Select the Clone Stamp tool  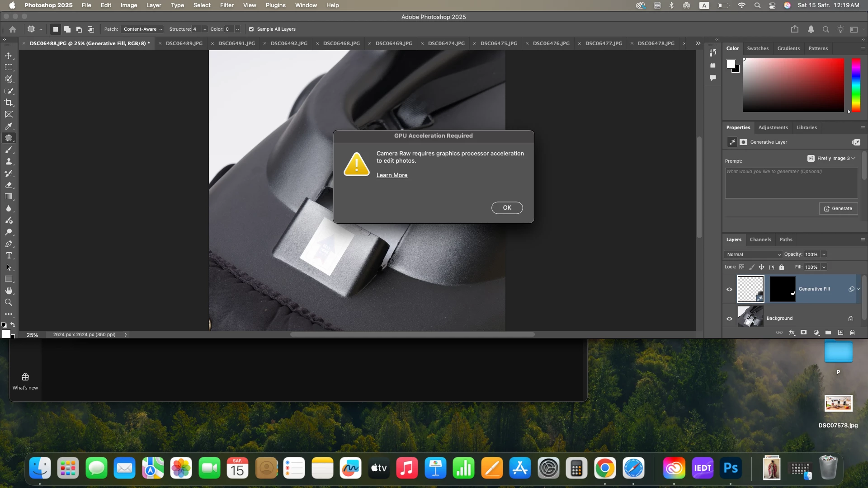(x=9, y=161)
